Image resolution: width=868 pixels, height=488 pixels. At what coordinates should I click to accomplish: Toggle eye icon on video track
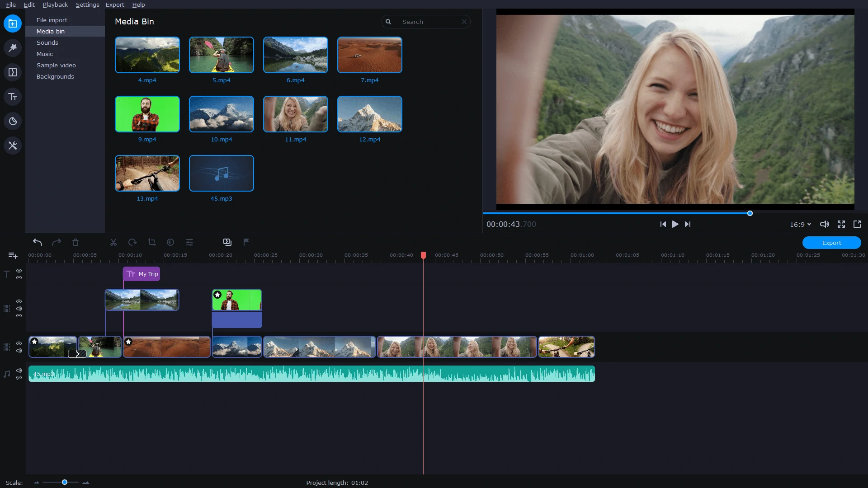click(19, 343)
